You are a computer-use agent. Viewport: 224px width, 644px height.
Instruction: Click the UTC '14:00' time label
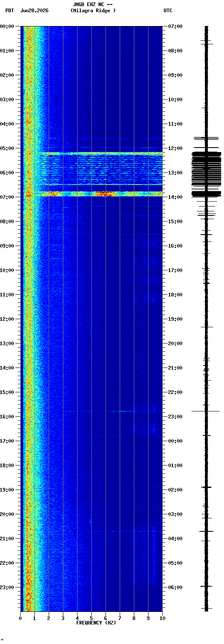point(175,197)
